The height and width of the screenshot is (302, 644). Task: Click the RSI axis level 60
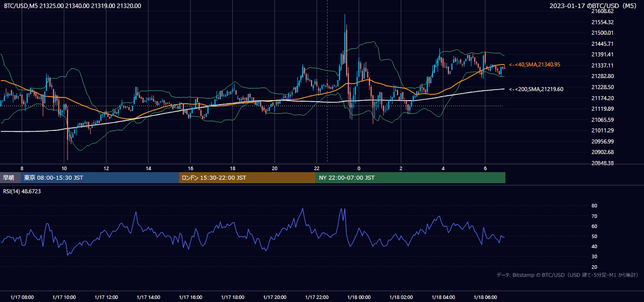(x=594, y=226)
